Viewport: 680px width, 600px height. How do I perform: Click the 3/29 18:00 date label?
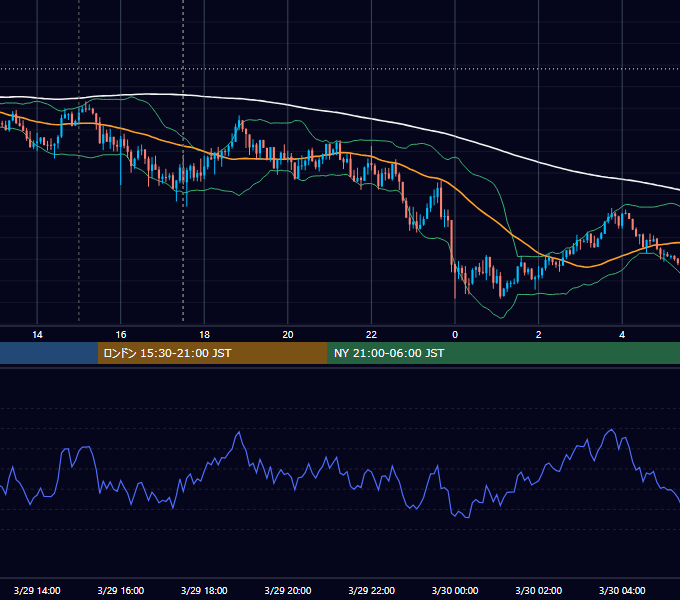click(x=204, y=590)
